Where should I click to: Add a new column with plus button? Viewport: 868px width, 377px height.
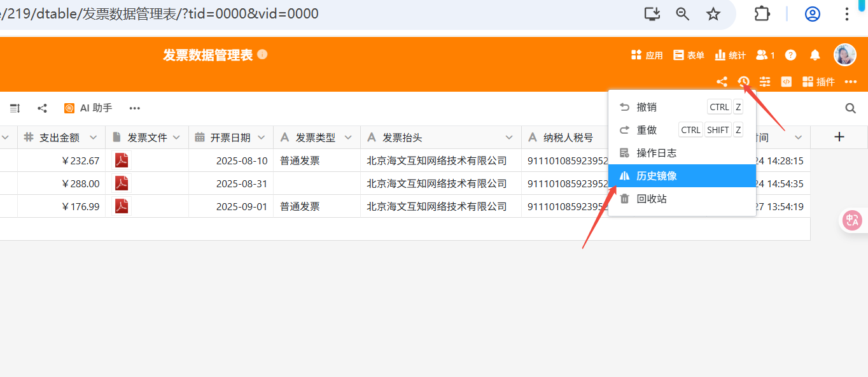pos(839,137)
